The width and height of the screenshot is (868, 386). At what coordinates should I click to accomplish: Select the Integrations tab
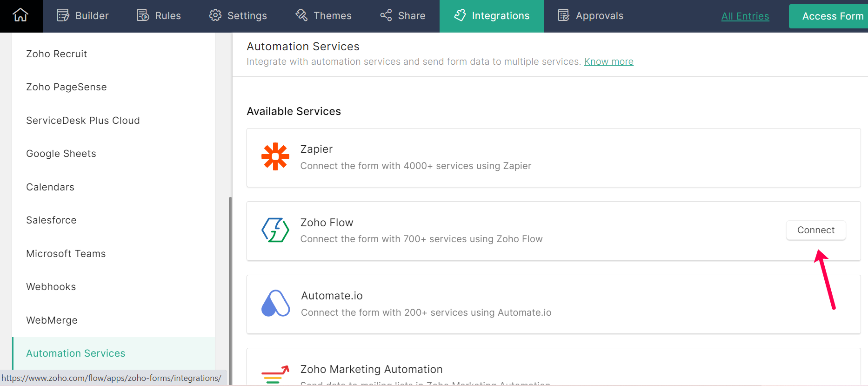(492, 16)
